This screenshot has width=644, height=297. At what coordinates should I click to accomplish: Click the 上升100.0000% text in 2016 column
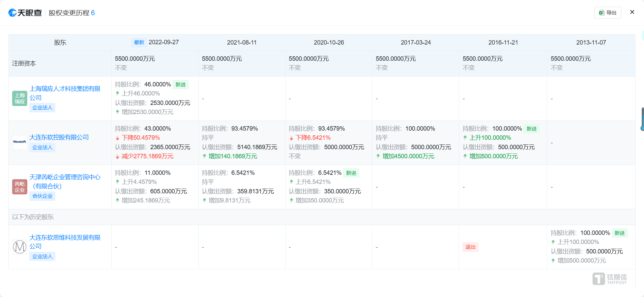490,138
